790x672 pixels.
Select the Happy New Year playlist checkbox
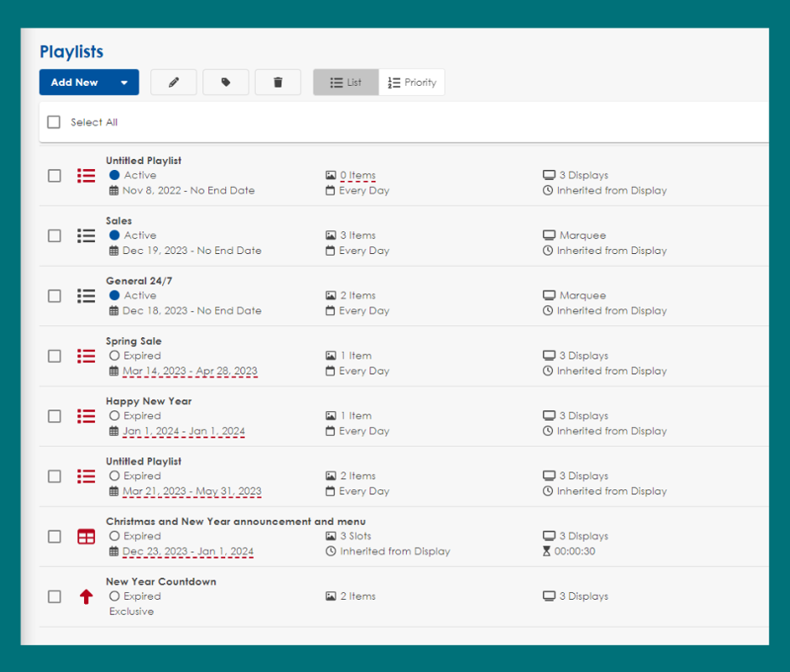(x=54, y=416)
